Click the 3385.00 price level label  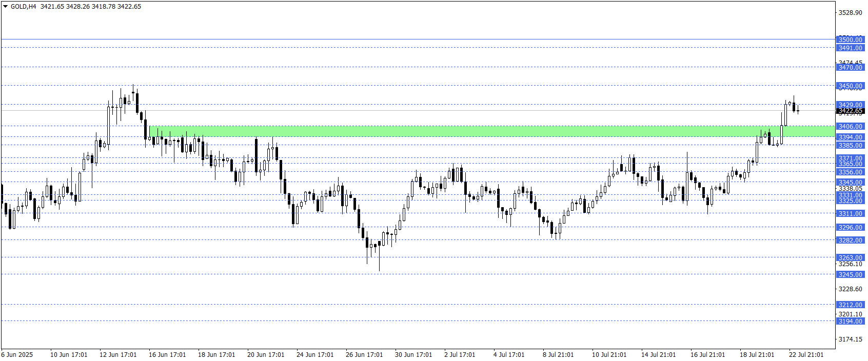click(x=851, y=145)
